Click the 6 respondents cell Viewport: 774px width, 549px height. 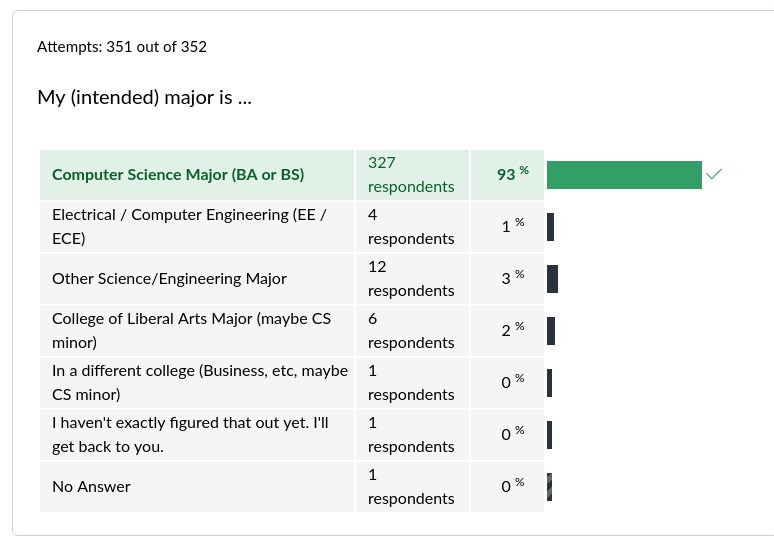[x=412, y=331]
